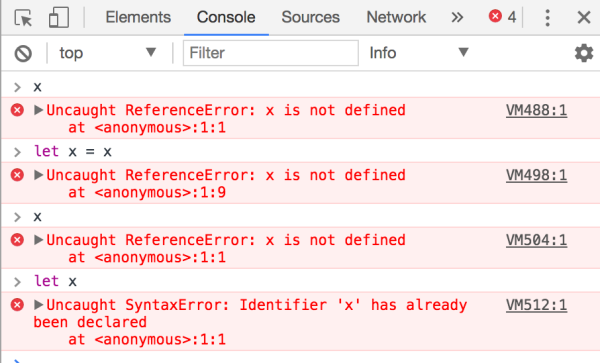Open console settings gear icon
This screenshot has width=600, height=363.
pyautogui.click(x=584, y=53)
